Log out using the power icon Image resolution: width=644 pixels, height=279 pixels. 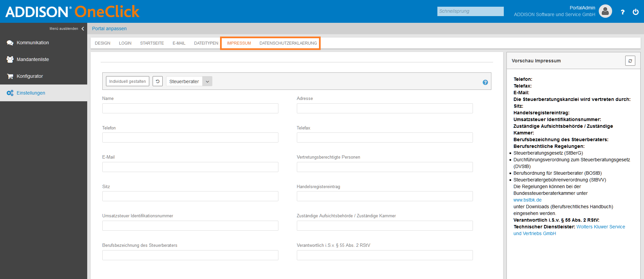tap(636, 12)
